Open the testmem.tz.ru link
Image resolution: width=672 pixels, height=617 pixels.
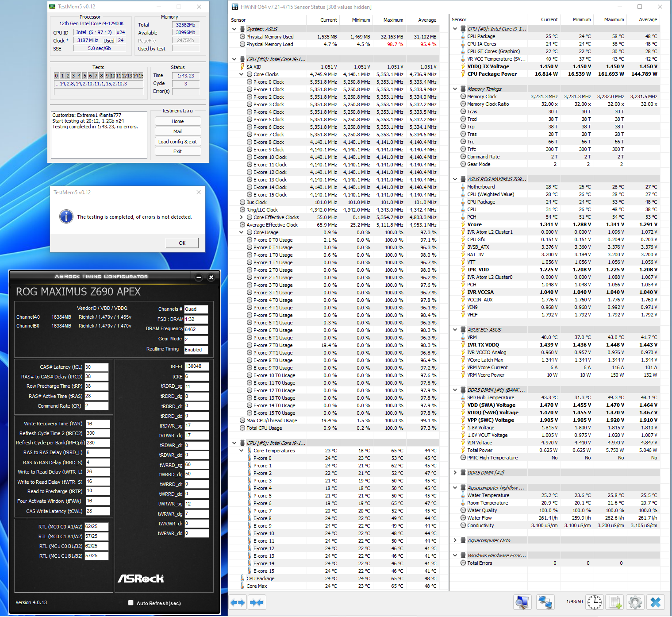coord(177,111)
